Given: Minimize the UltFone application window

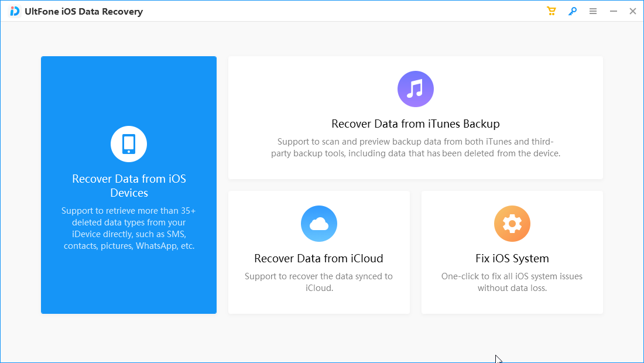Looking at the screenshot, I should click(x=612, y=11).
